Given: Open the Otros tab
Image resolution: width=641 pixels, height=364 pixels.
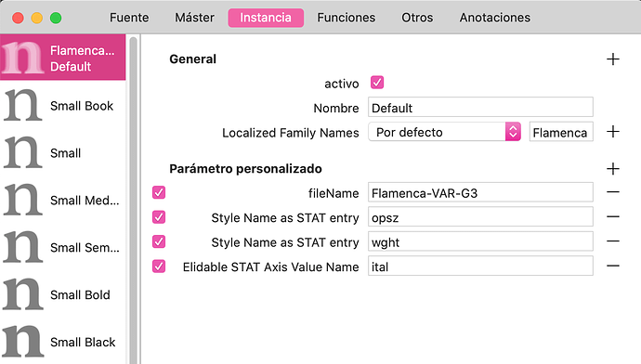Looking at the screenshot, I should pos(417,18).
